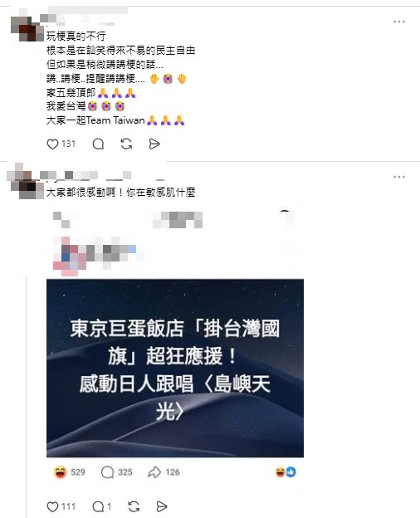420x518 pixels.
Task: Like the second post with 111 likes
Action: pos(52,506)
